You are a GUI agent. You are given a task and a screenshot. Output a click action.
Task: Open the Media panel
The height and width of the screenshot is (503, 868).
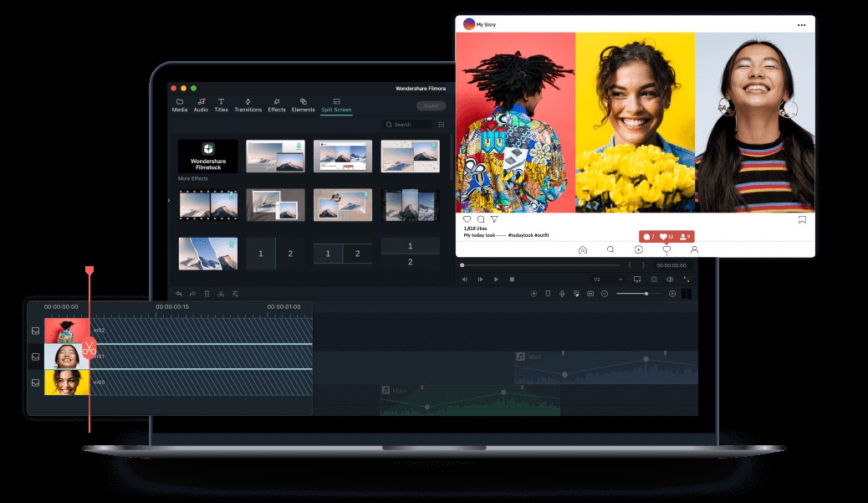pos(178,103)
